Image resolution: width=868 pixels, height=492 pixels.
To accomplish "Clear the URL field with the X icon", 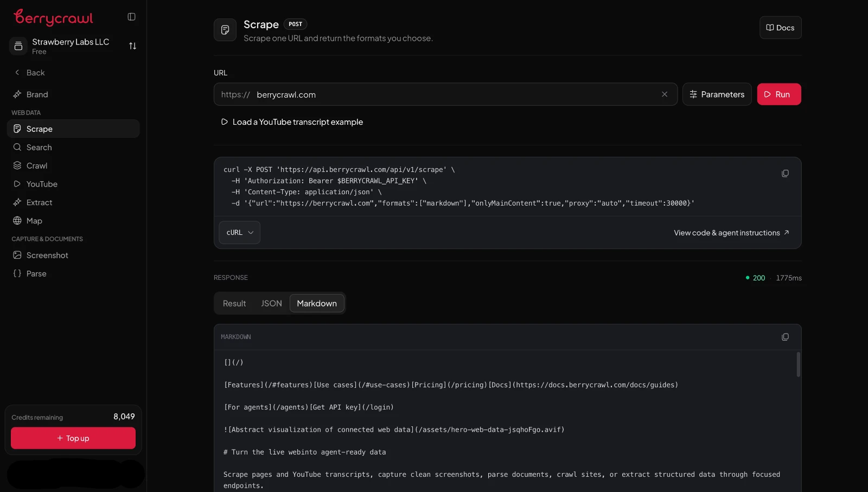I will coord(665,94).
